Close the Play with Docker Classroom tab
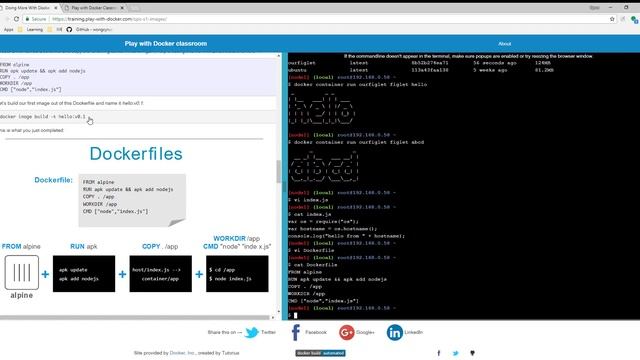640x360 pixels. tap(122, 8)
